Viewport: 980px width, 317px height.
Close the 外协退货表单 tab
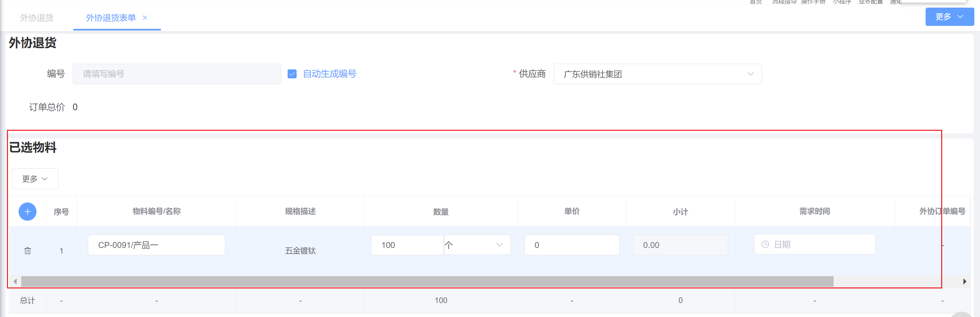(x=145, y=18)
